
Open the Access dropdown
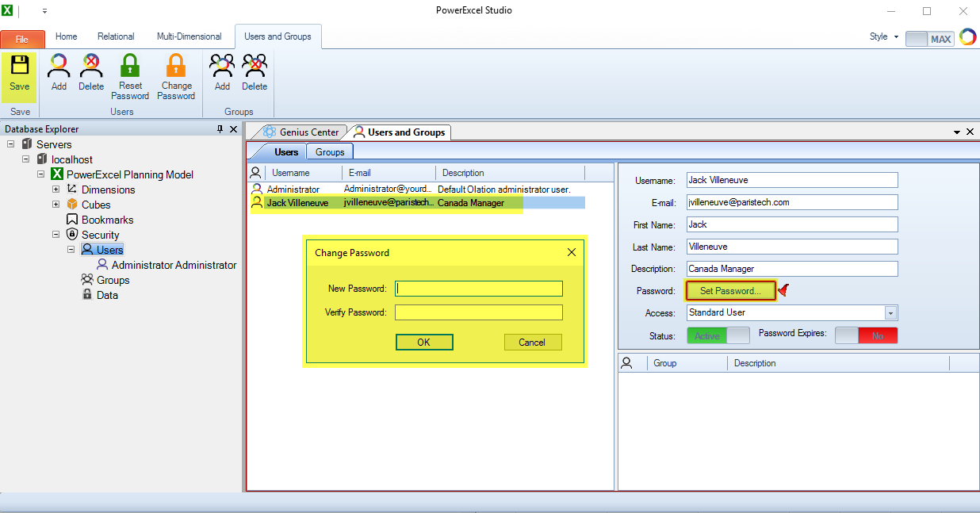tap(890, 313)
